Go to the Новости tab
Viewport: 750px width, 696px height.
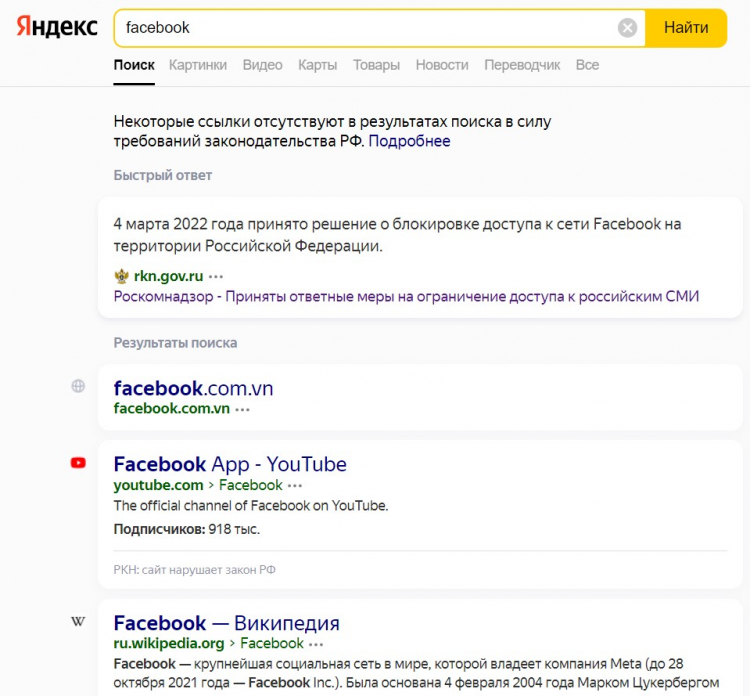pyautogui.click(x=442, y=65)
